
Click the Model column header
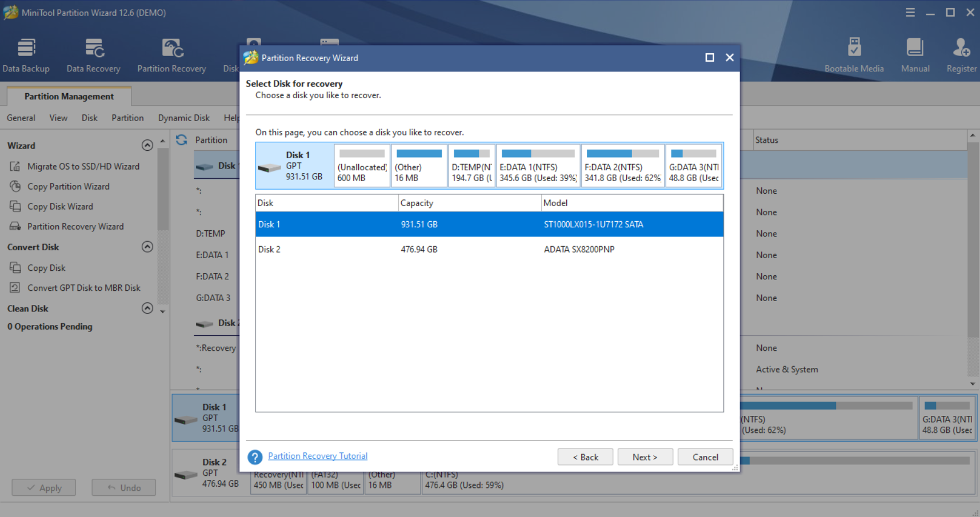point(632,203)
